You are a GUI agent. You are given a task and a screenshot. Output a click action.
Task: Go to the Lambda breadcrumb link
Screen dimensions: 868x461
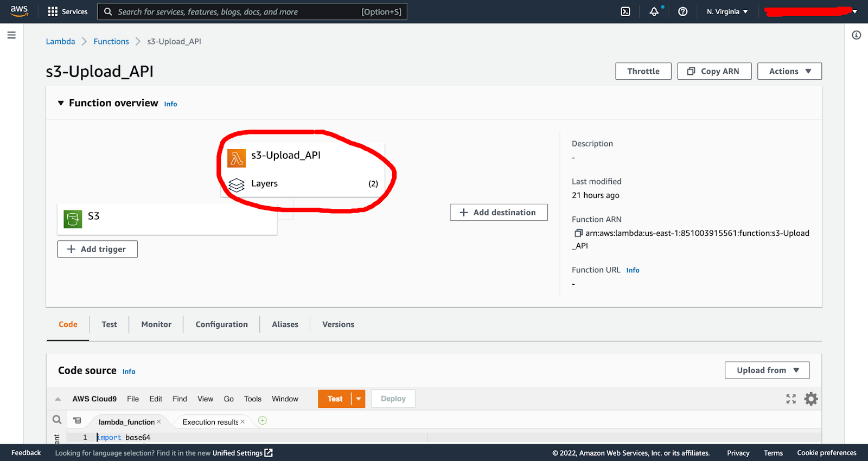[x=60, y=41]
